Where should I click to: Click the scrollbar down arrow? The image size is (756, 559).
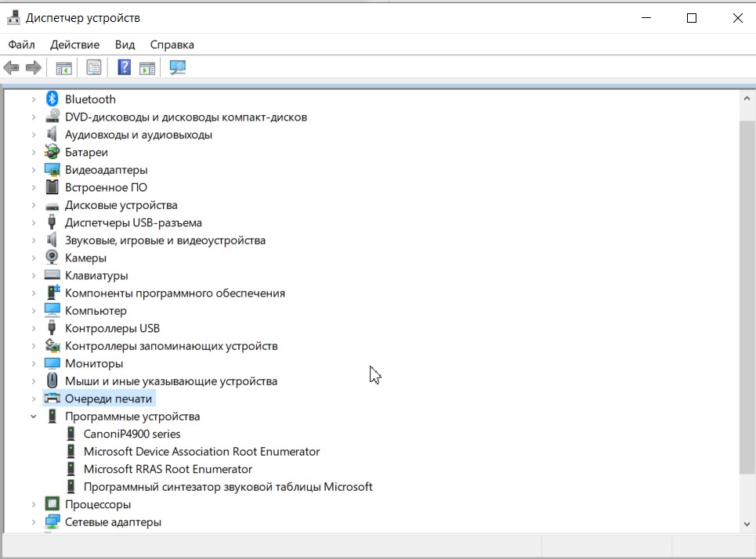(x=747, y=525)
